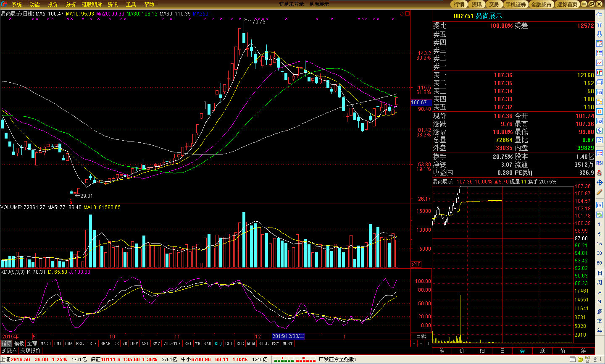This screenshot has width=605, height=364.
Task: Click the 金融超市 button
Action: (541, 4)
